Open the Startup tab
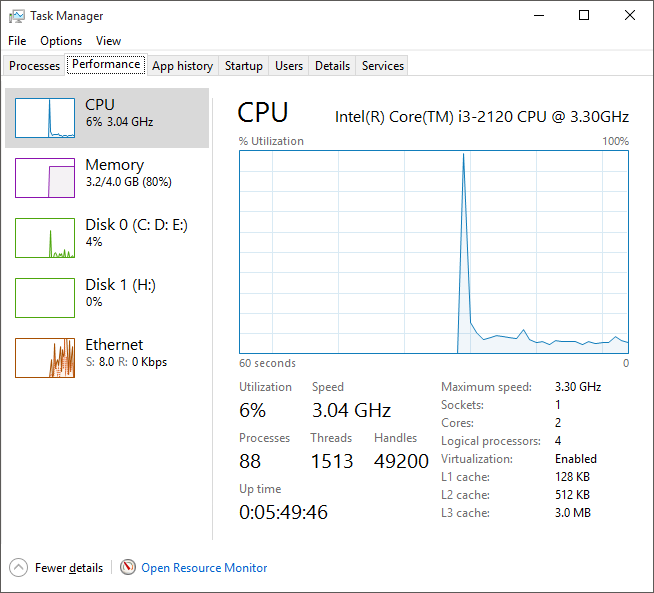The width and height of the screenshot is (654, 593). click(244, 66)
